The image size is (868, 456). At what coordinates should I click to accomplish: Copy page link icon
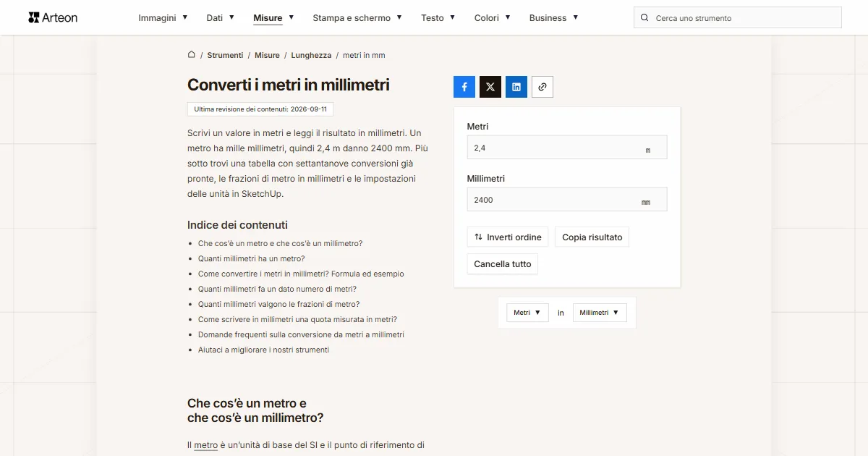click(542, 87)
